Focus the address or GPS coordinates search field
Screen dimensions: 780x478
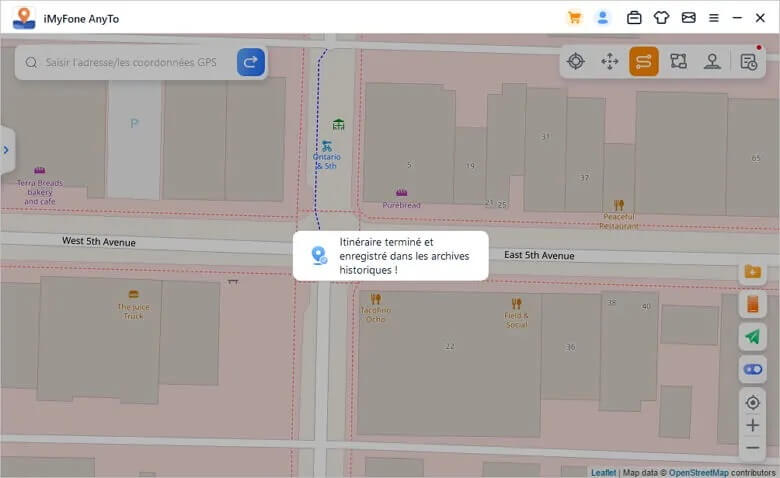click(131, 62)
